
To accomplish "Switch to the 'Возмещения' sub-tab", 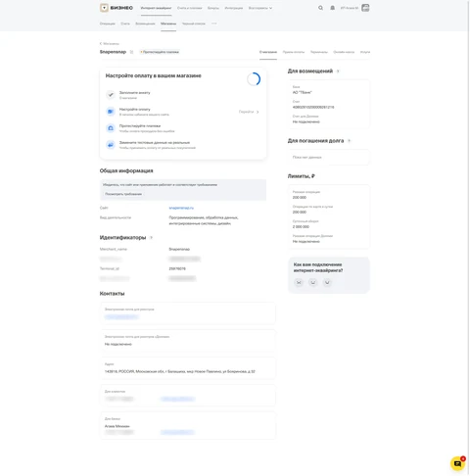I will pyautogui.click(x=145, y=24).
